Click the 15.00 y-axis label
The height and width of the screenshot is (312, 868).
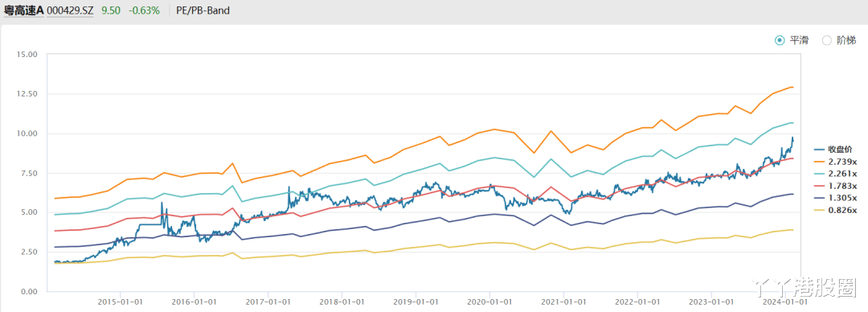point(27,55)
